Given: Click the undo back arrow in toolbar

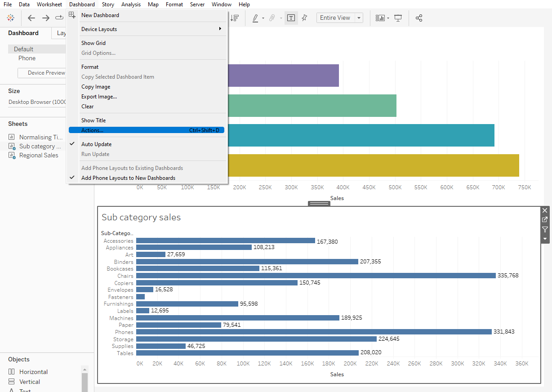Looking at the screenshot, I should pos(31,18).
